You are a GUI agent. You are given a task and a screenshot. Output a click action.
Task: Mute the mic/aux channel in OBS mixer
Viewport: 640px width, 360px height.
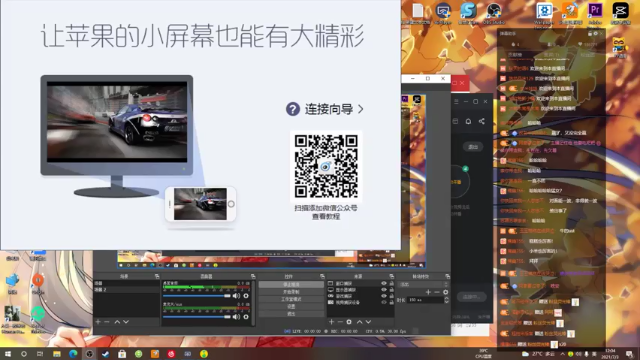(x=236, y=317)
